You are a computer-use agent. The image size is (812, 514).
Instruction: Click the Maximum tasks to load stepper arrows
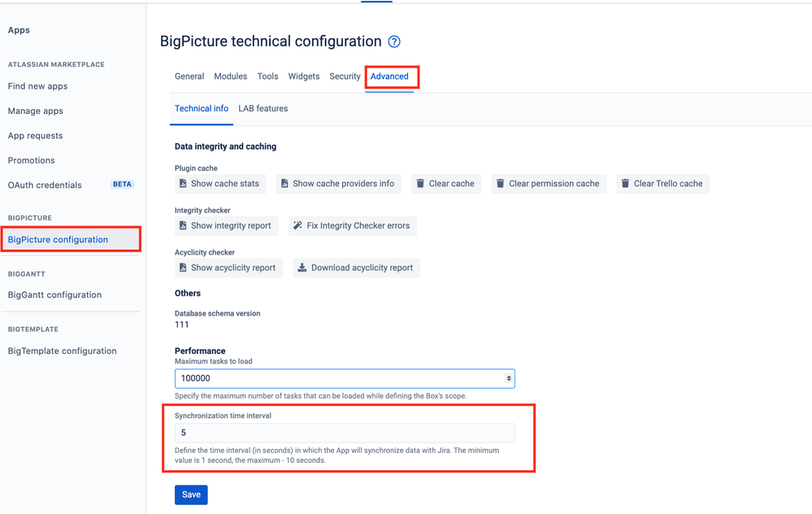pyautogui.click(x=509, y=378)
